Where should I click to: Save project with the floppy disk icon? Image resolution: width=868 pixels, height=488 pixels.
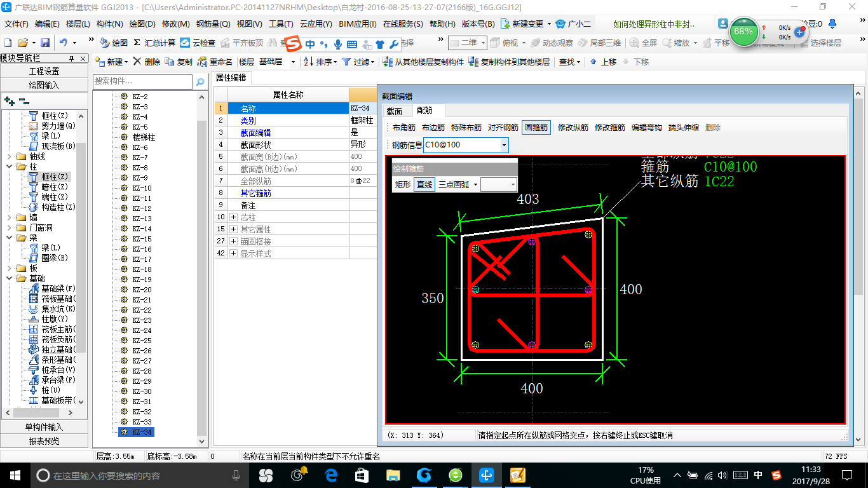click(x=45, y=43)
